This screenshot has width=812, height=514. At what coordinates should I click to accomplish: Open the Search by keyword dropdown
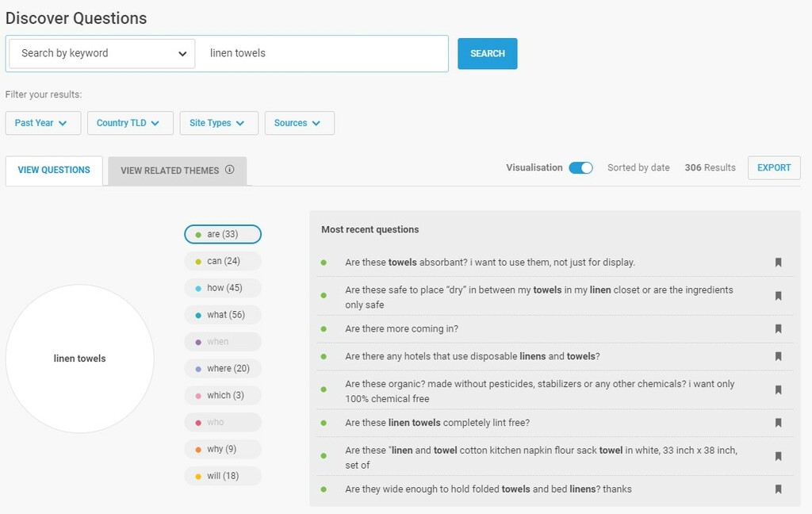click(102, 54)
